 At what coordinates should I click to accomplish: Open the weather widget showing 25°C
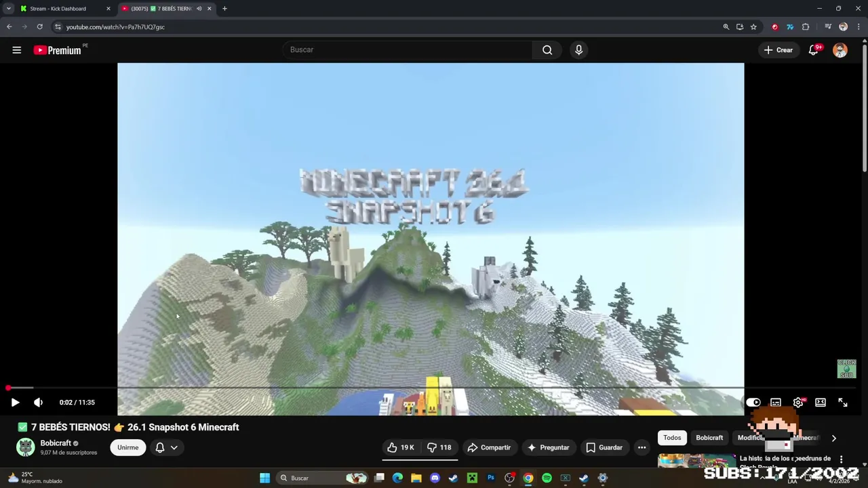click(x=34, y=478)
